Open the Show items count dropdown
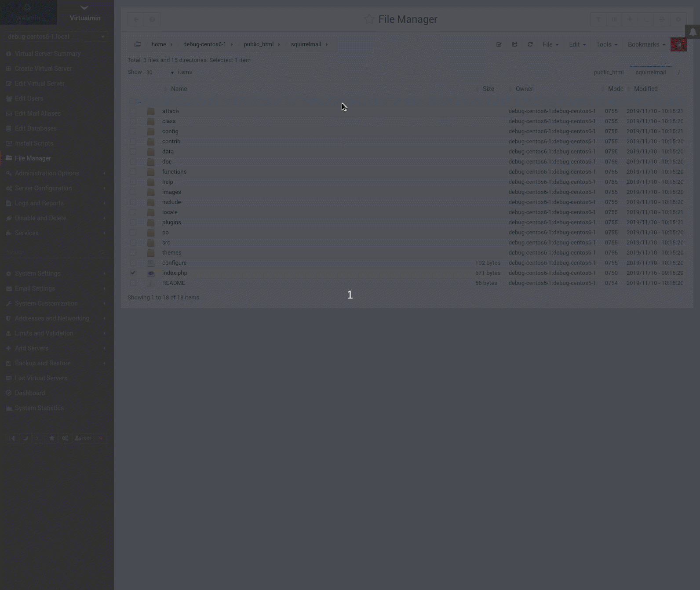The image size is (700, 590). 160,73
